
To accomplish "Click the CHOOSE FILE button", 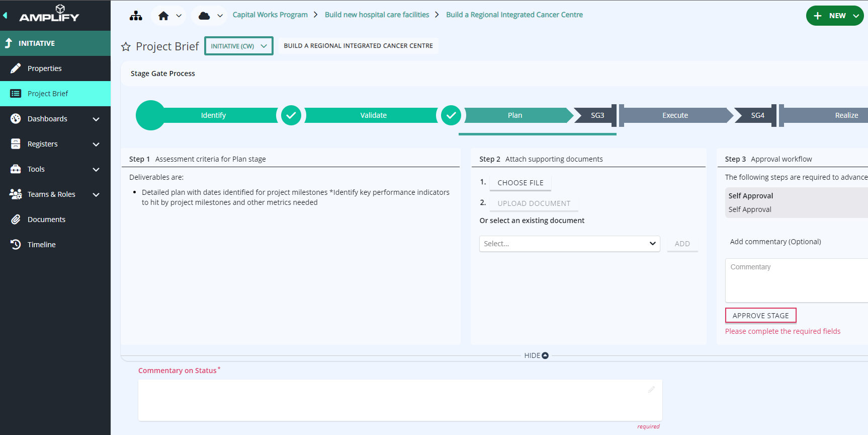I will point(520,183).
